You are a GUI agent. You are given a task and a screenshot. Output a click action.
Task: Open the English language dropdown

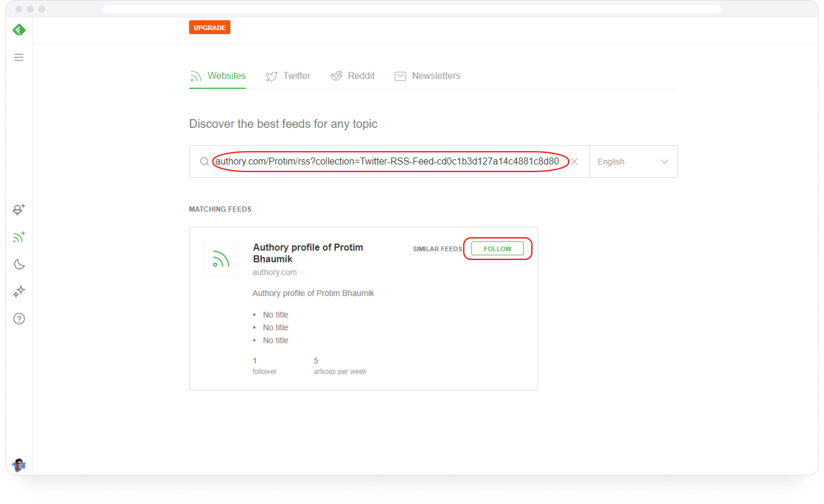coord(633,162)
